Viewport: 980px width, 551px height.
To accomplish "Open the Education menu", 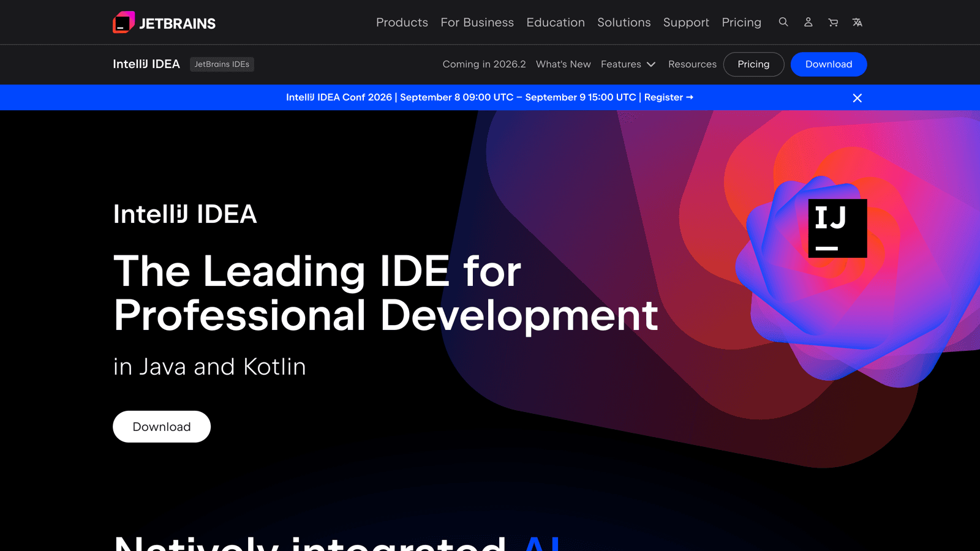I will click(x=556, y=23).
